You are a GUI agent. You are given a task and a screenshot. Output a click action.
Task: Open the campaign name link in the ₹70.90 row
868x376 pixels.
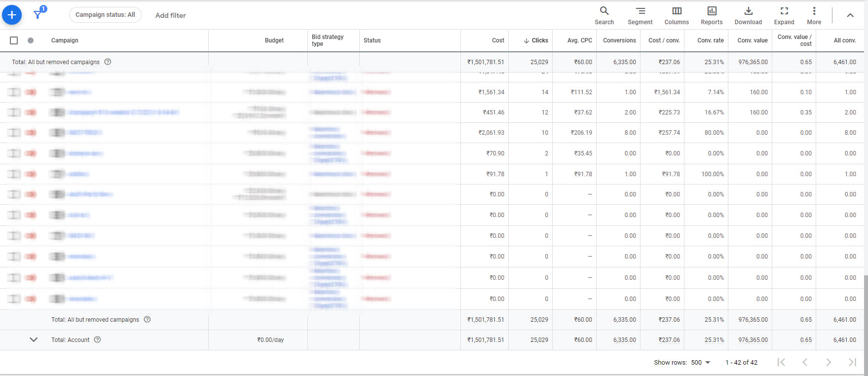[x=85, y=153]
